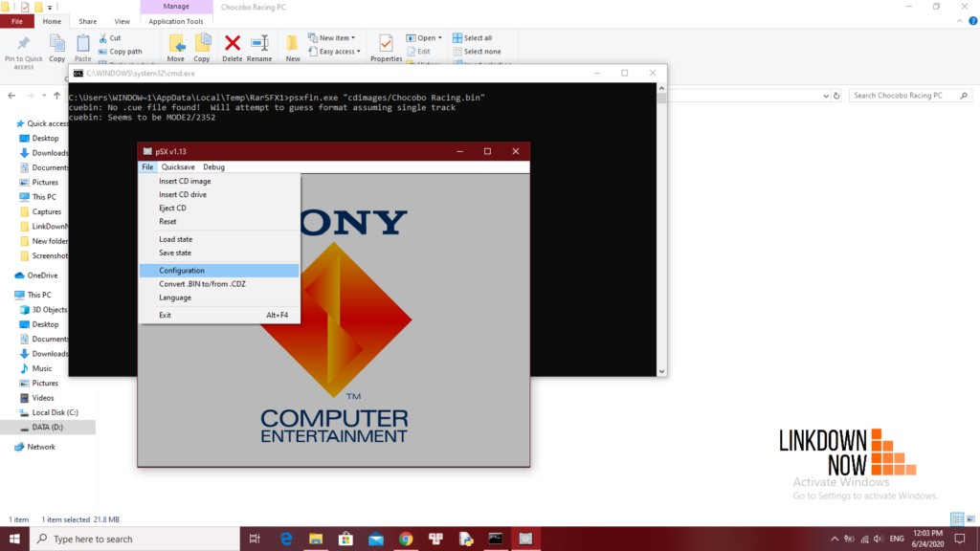Click taskbar search box
Viewport: 980px width, 551px height.
coord(134,539)
